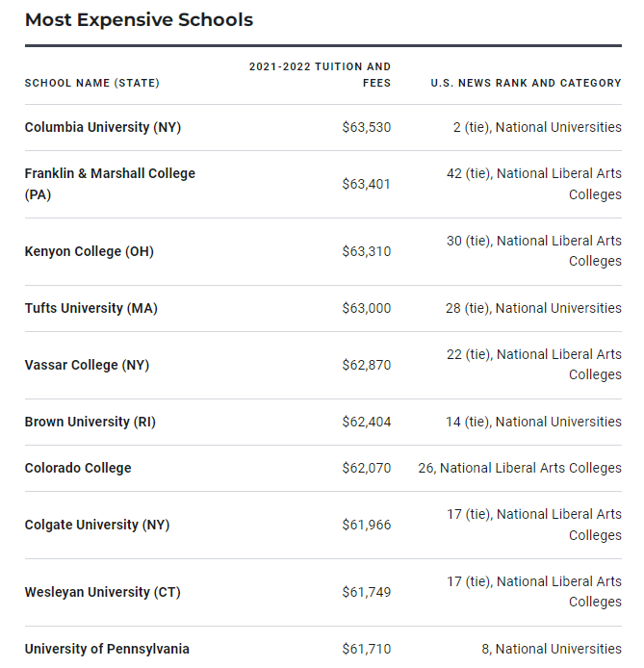Click on Brown University (RI)

pos(90,422)
